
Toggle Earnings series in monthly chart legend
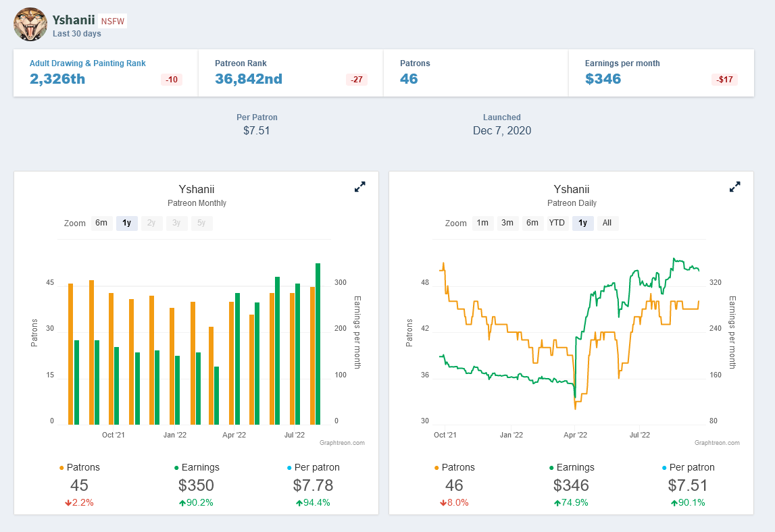click(x=197, y=467)
